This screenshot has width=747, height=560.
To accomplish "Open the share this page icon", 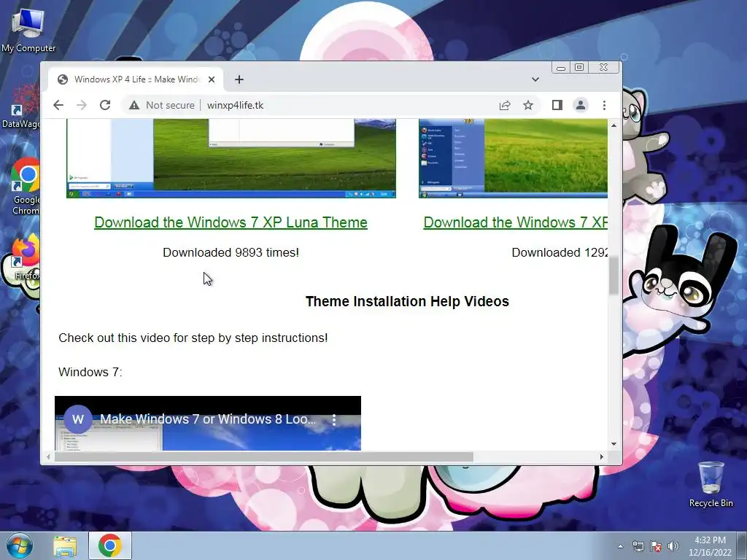I will (505, 105).
